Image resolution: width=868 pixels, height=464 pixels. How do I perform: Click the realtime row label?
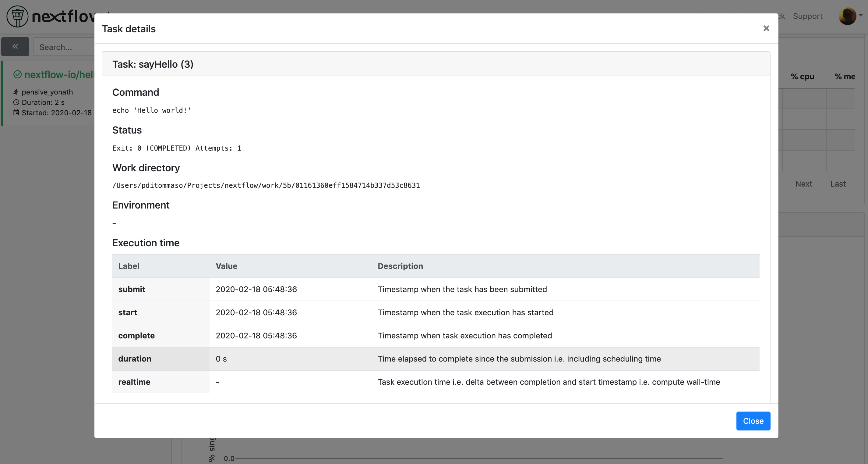tap(134, 382)
